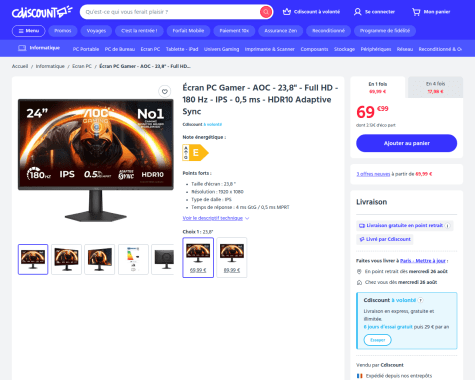Select second monitor thumbnail

66,259
